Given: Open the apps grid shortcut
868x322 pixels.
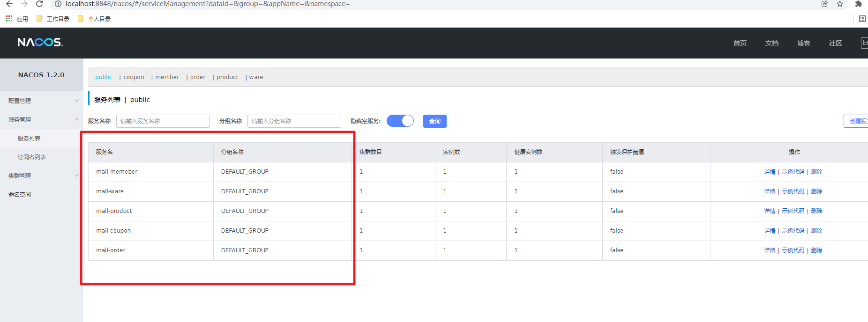Looking at the screenshot, I should [9, 19].
